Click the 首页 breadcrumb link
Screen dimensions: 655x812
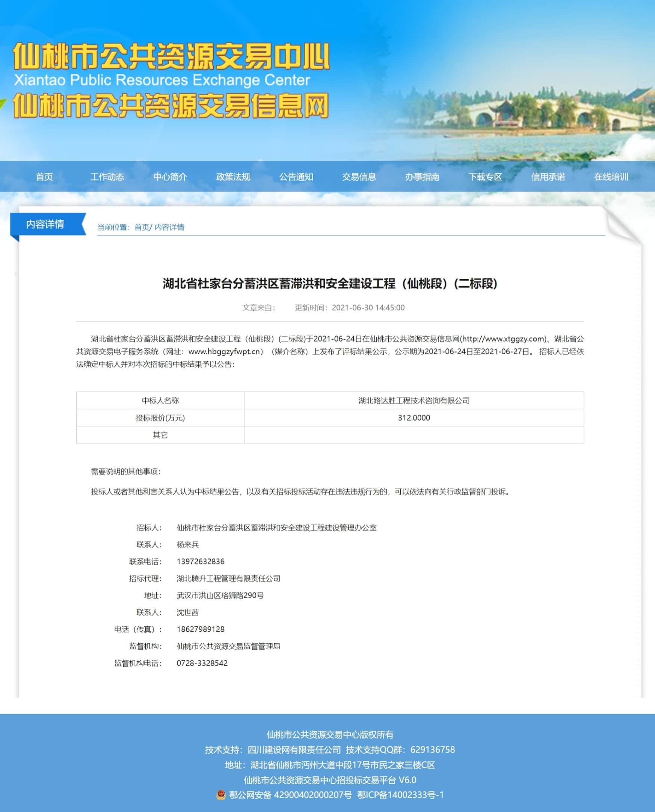point(142,227)
